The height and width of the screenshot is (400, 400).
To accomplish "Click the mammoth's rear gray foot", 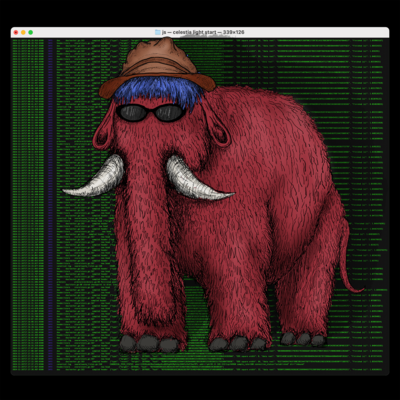I will [x=303, y=339].
